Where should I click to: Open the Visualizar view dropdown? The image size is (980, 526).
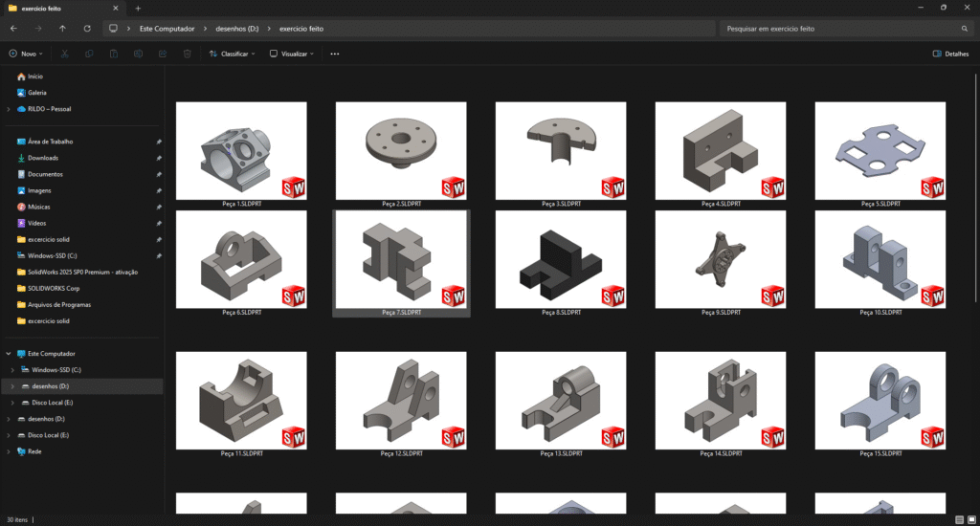292,55
